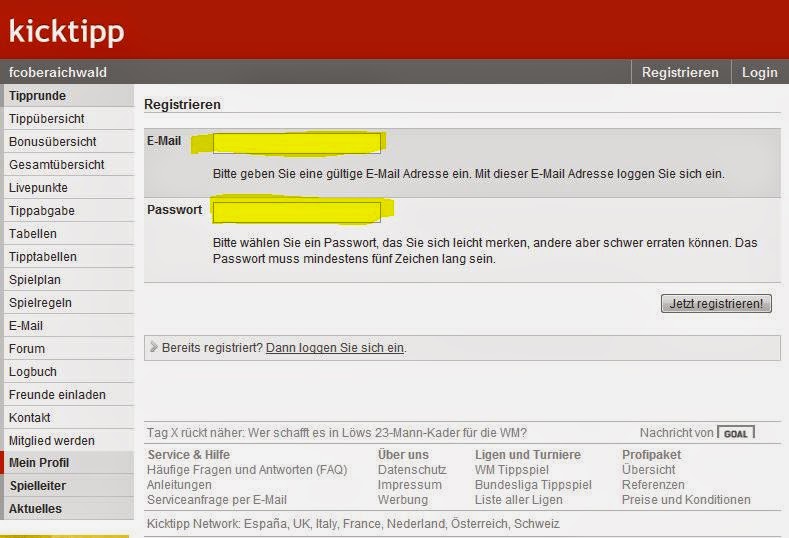Open the Impressum footer link
789x538 pixels.
410,485
